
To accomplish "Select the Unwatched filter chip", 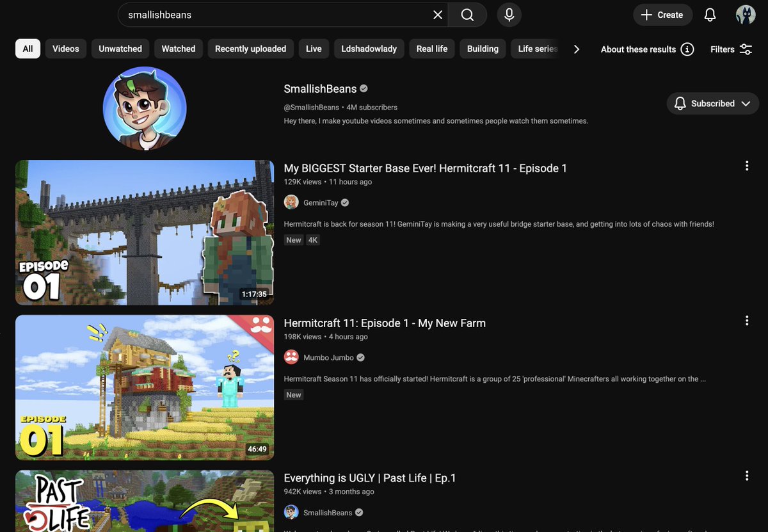I will pos(120,49).
